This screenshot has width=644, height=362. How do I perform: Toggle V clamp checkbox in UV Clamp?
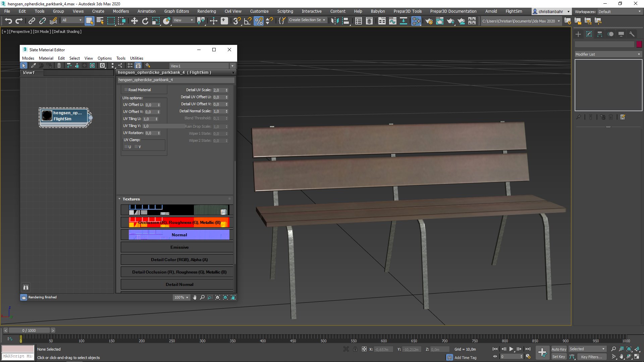136,146
